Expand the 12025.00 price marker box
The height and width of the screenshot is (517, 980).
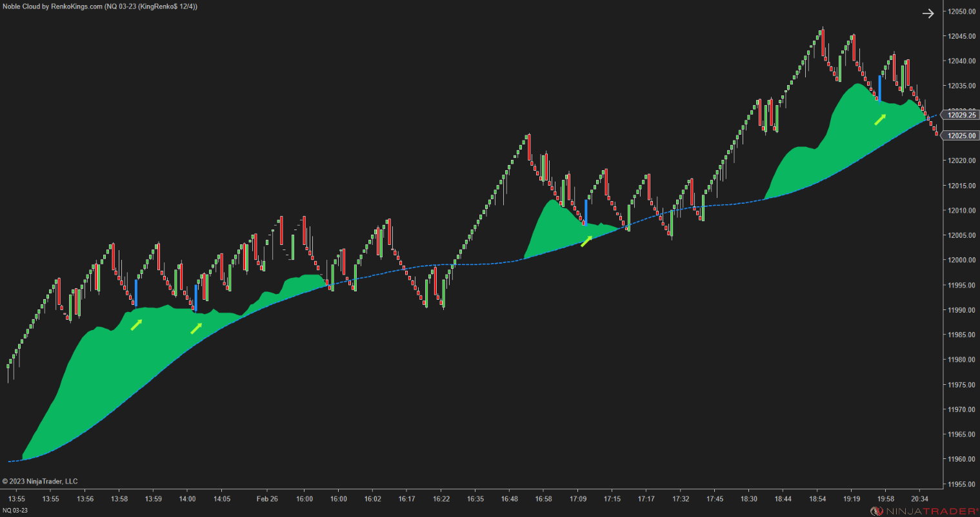tap(961, 135)
